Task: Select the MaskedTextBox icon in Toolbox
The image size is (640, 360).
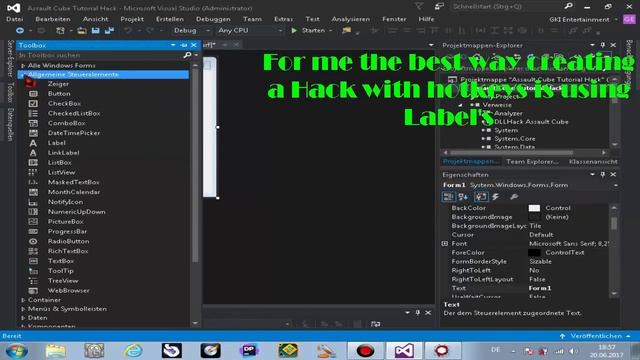Action: (33, 182)
